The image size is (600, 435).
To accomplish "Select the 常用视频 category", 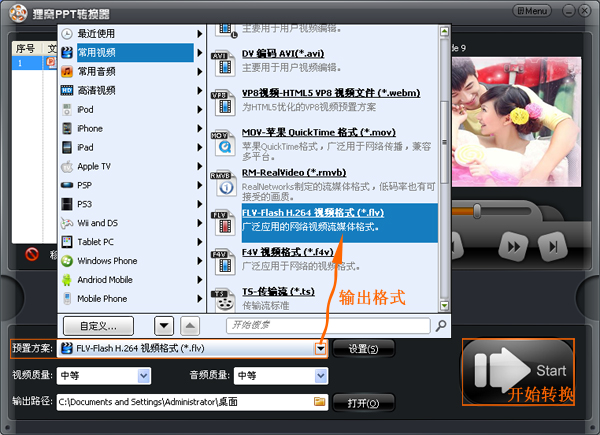I will coord(135,52).
